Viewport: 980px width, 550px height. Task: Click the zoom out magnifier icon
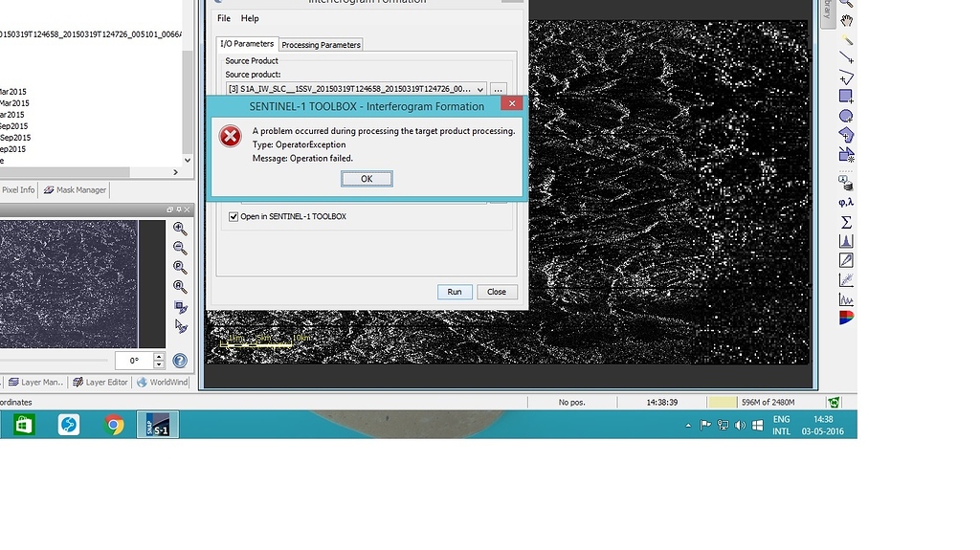pos(180,248)
